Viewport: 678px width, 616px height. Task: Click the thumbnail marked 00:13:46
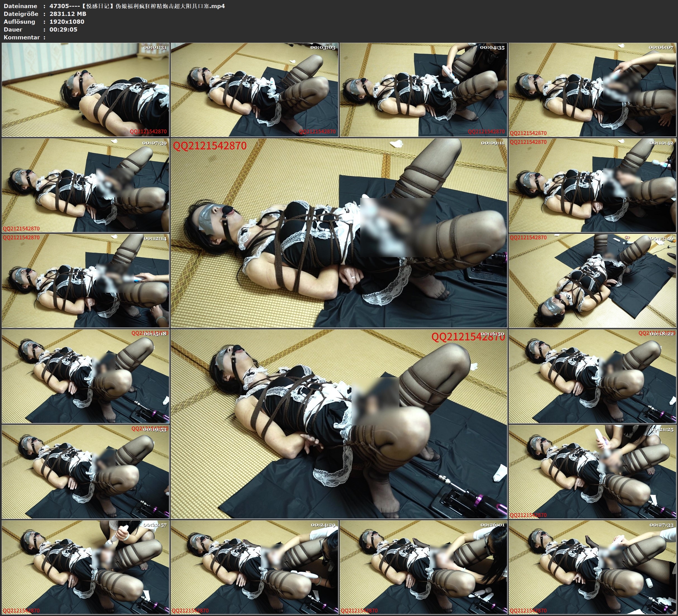(592, 281)
